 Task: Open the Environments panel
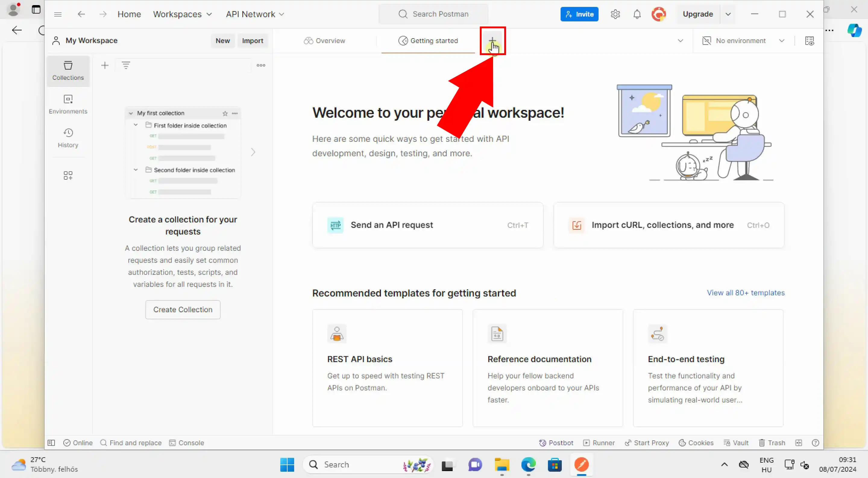click(68, 104)
